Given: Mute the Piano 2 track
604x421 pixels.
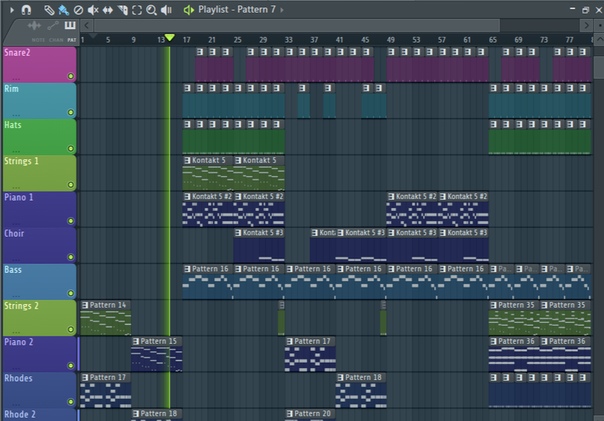Looking at the screenshot, I should tap(70, 366).
